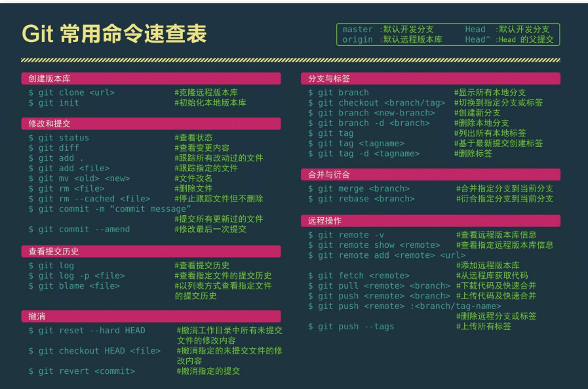
Task: Click the 'git mv <old> <new>' command
Action: tap(79, 178)
